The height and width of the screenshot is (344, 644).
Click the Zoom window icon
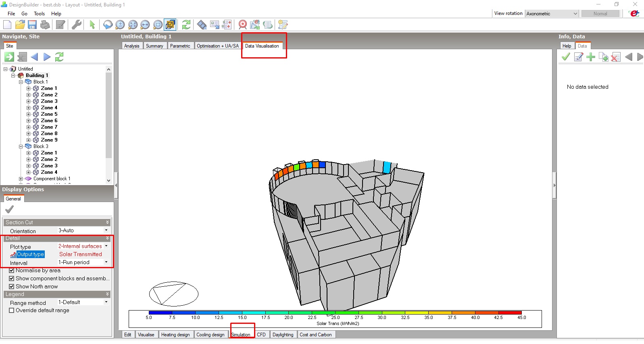158,25
